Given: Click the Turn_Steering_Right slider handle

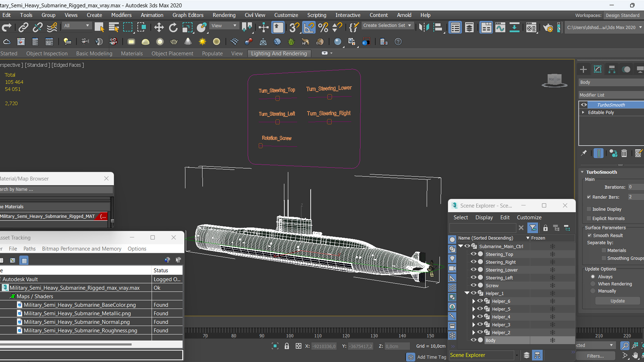Looking at the screenshot, I should [x=329, y=122].
